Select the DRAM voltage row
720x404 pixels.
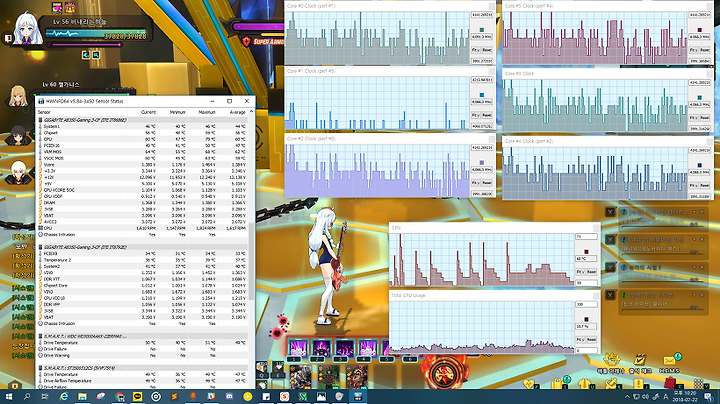pyautogui.click(x=143, y=202)
